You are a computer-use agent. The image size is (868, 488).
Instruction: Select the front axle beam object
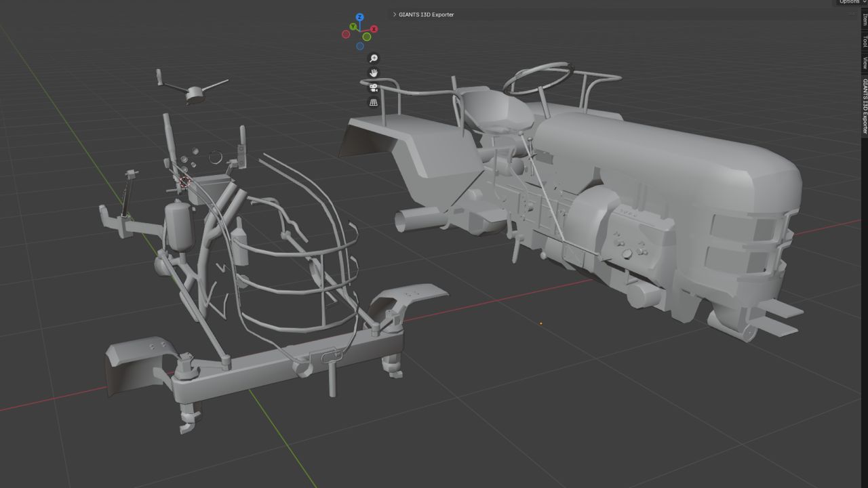285,369
